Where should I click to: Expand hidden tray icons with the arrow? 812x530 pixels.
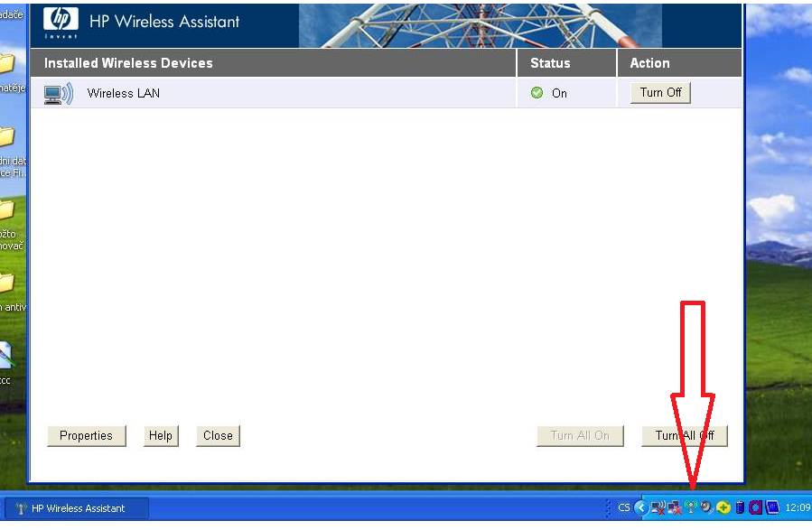tap(641, 507)
